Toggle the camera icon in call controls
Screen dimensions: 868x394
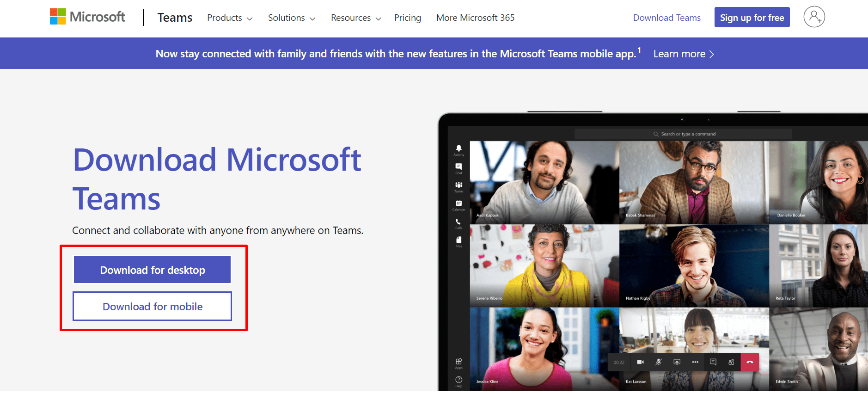640,362
